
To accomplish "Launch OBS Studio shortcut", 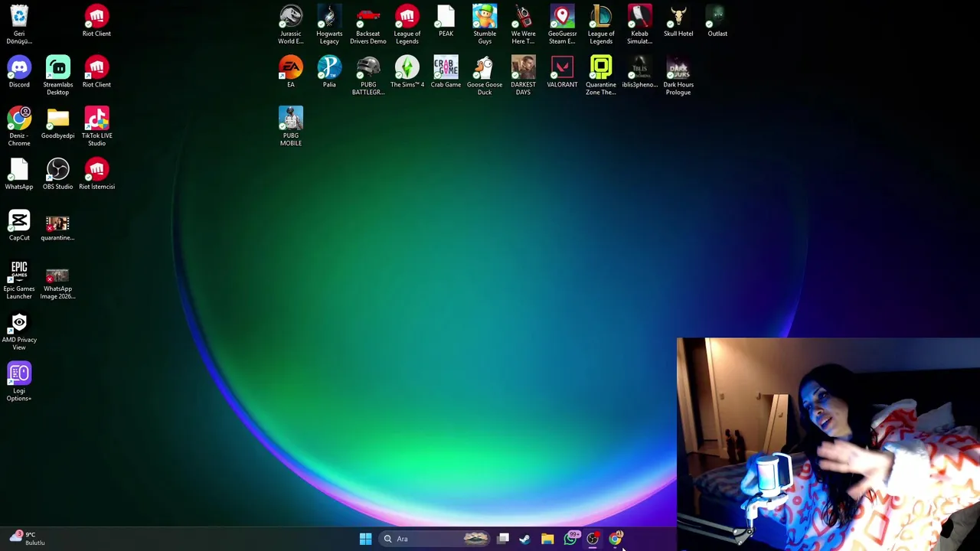I will [57, 174].
